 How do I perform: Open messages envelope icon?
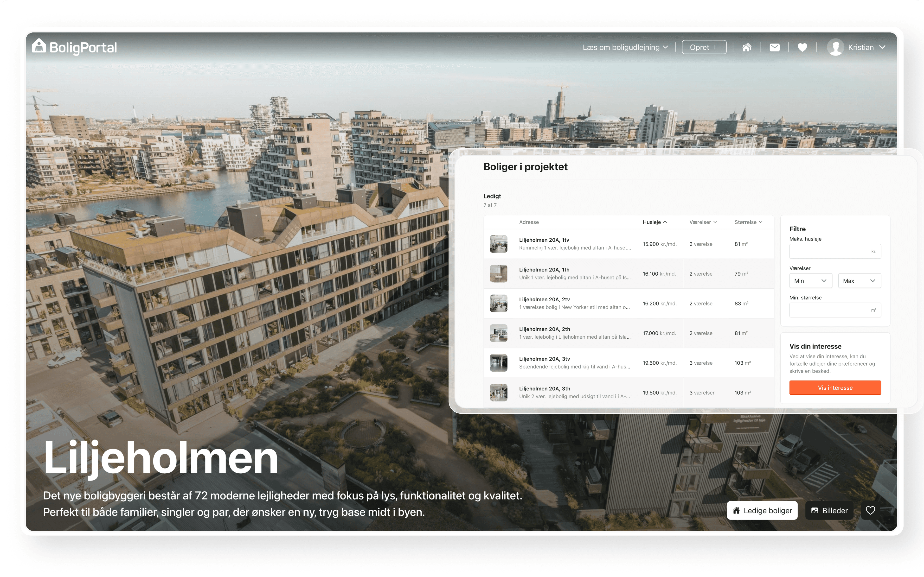774,47
